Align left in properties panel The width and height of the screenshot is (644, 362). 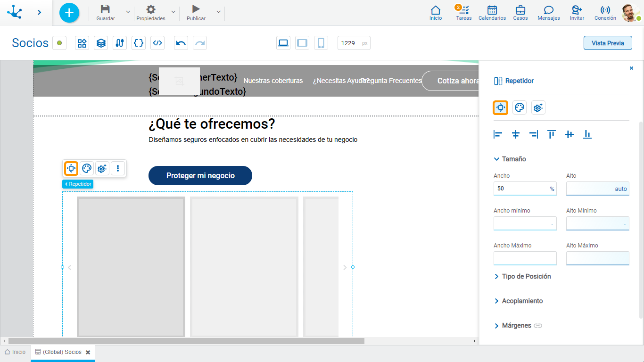[x=498, y=134]
